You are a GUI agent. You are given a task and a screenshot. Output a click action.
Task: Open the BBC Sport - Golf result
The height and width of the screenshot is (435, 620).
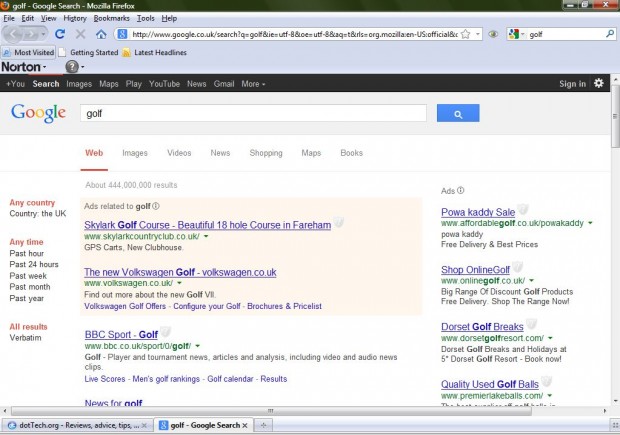coord(121,335)
